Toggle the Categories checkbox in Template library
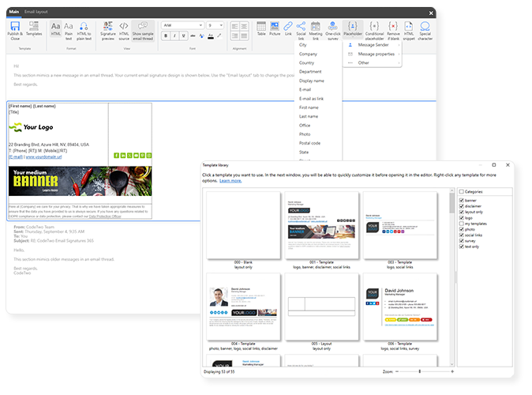 pos(462,191)
